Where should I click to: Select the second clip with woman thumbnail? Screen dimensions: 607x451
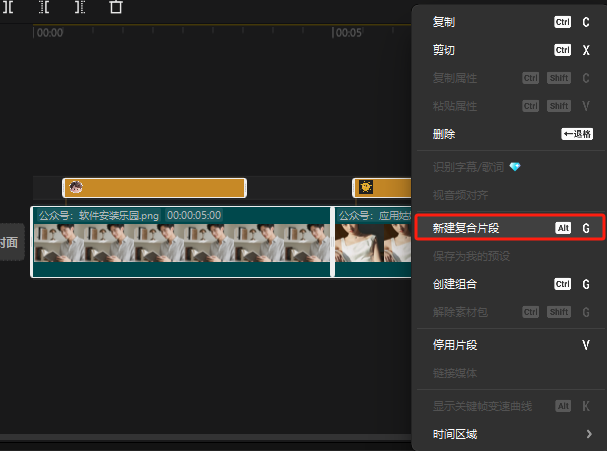pos(372,243)
